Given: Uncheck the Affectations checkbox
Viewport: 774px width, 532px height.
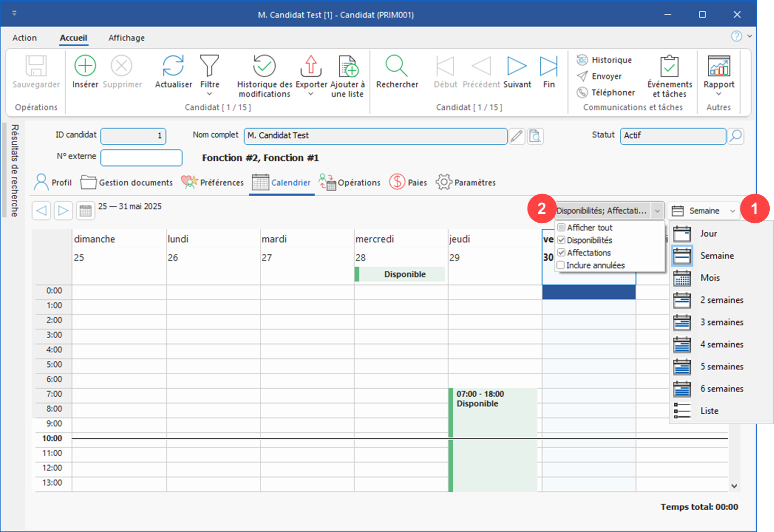Looking at the screenshot, I should click(562, 253).
